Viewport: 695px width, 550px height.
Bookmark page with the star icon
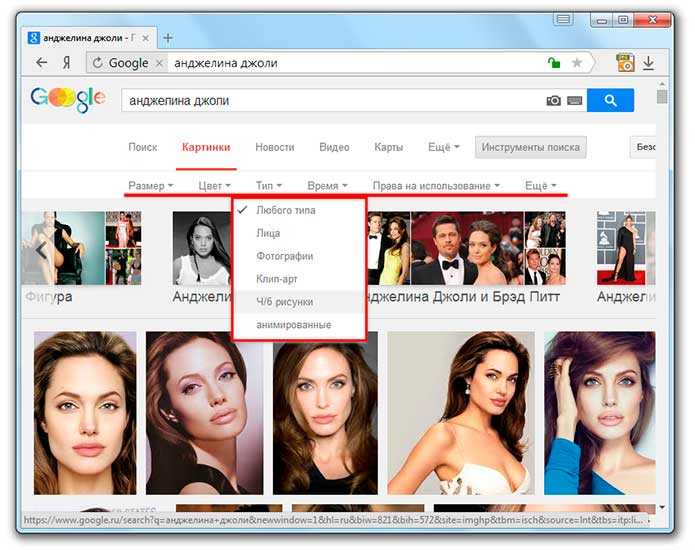tap(576, 63)
